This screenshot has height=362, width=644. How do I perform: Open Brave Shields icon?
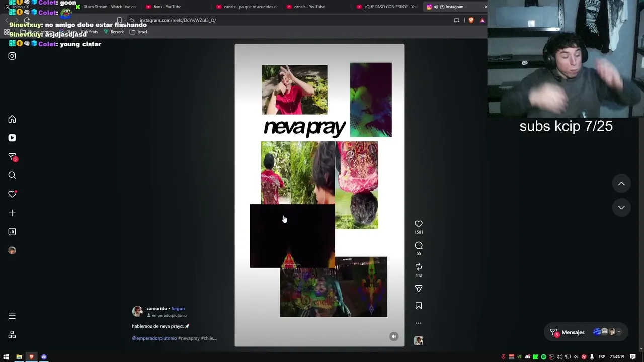click(471, 20)
